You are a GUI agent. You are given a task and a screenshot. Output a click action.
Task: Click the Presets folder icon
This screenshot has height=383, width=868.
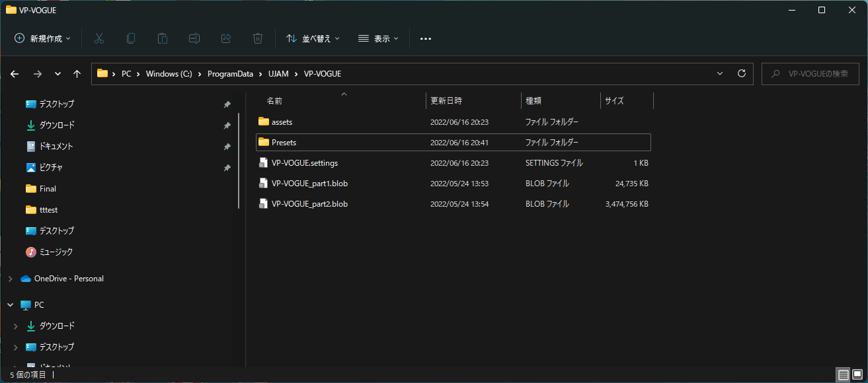click(264, 142)
